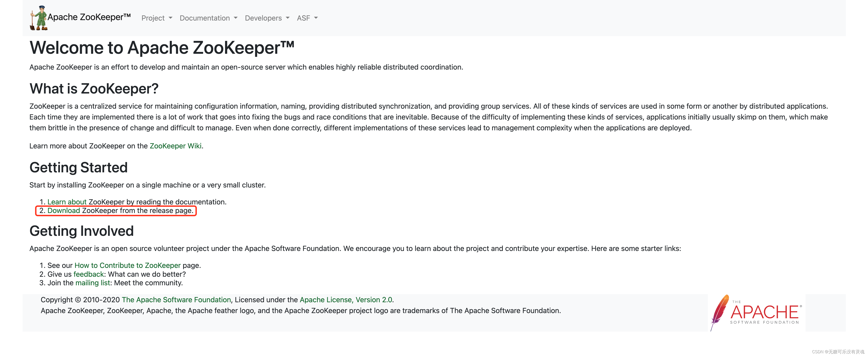Open the mailing list link
This screenshot has width=868, height=356.
pyautogui.click(x=93, y=283)
